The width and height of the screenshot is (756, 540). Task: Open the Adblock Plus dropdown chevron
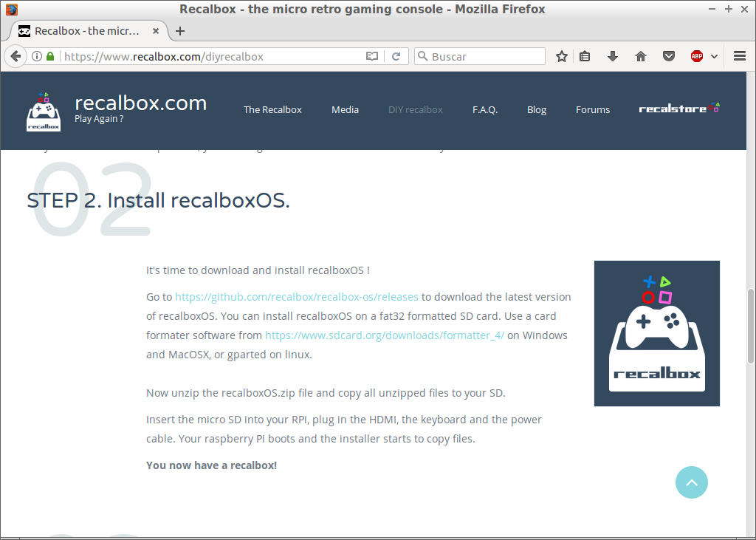[x=713, y=56]
